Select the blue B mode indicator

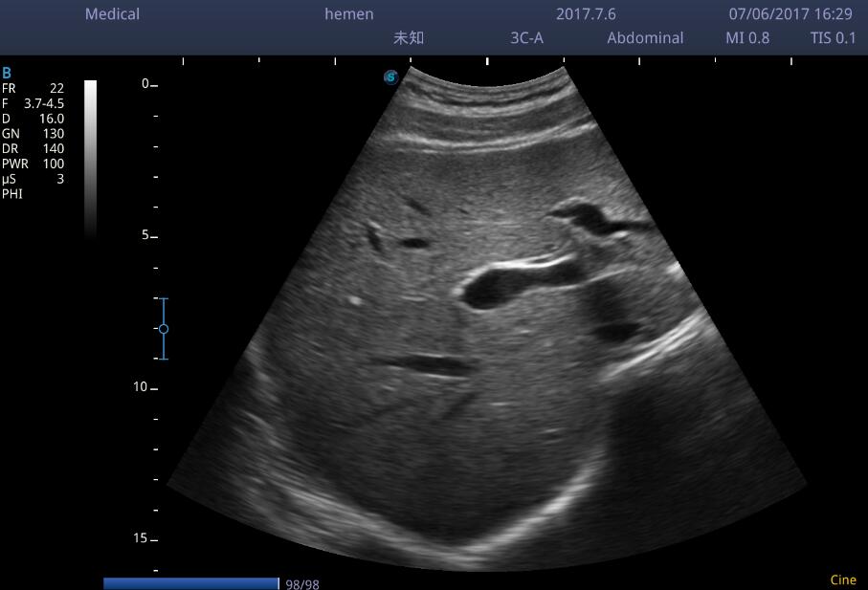point(7,73)
